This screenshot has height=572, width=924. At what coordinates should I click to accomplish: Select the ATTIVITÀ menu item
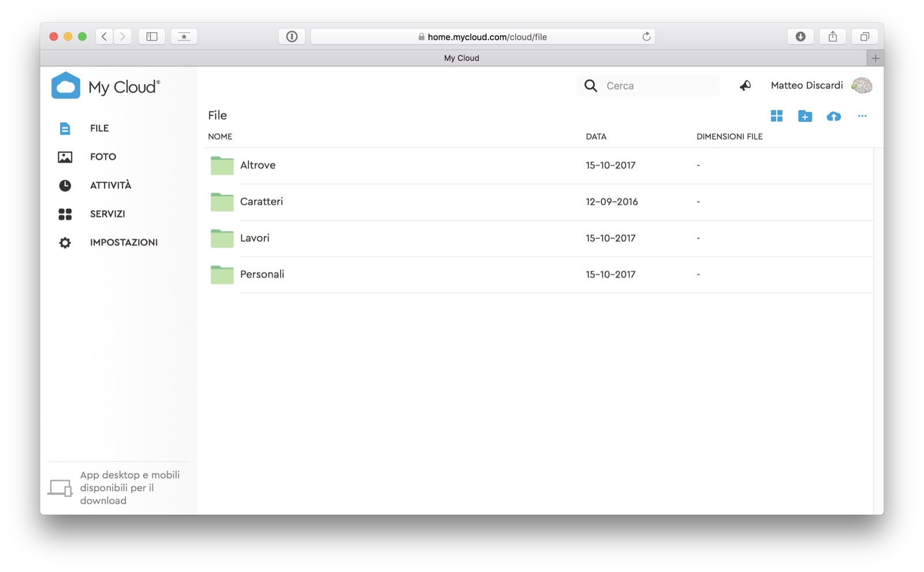[x=110, y=185]
